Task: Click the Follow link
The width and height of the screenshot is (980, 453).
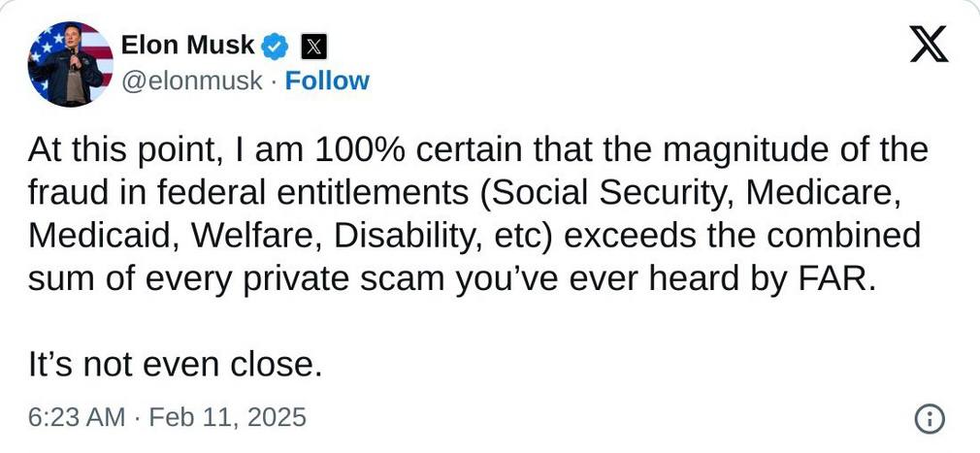Action: click(327, 81)
